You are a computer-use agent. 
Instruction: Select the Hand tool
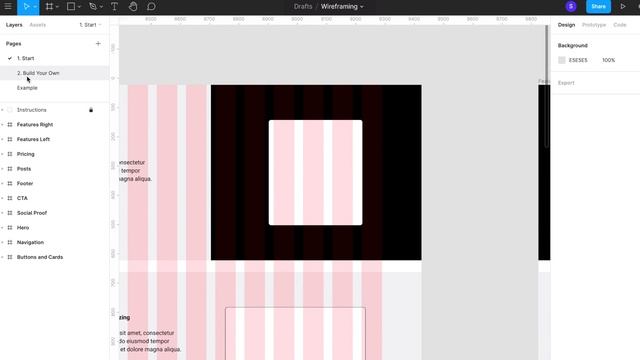(x=133, y=7)
